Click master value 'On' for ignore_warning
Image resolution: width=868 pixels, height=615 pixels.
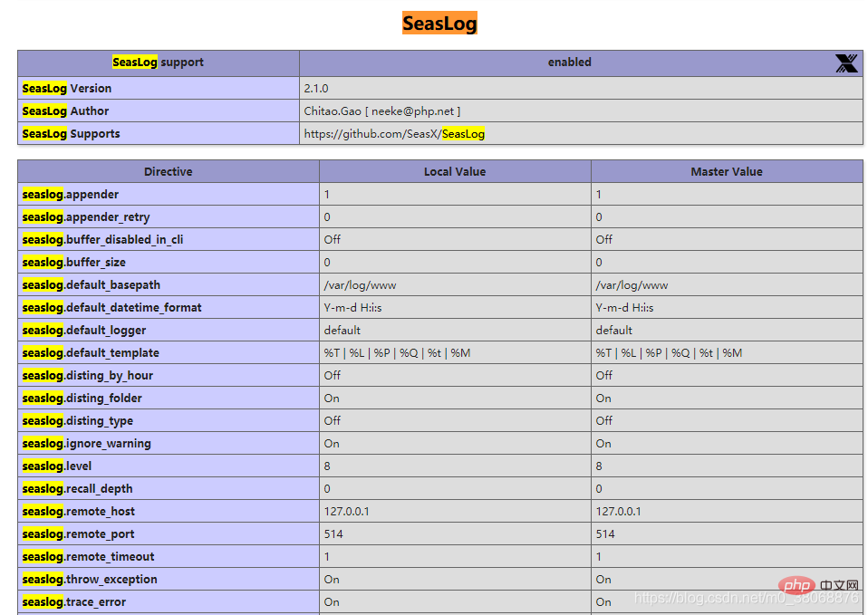click(x=603, y=444)
